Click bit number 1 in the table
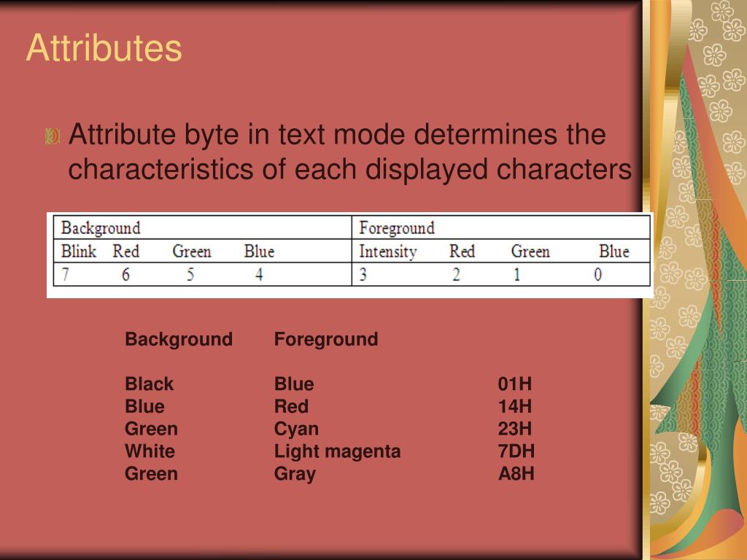The width and height of the screenshot is (747, 560). click(517, 274)
